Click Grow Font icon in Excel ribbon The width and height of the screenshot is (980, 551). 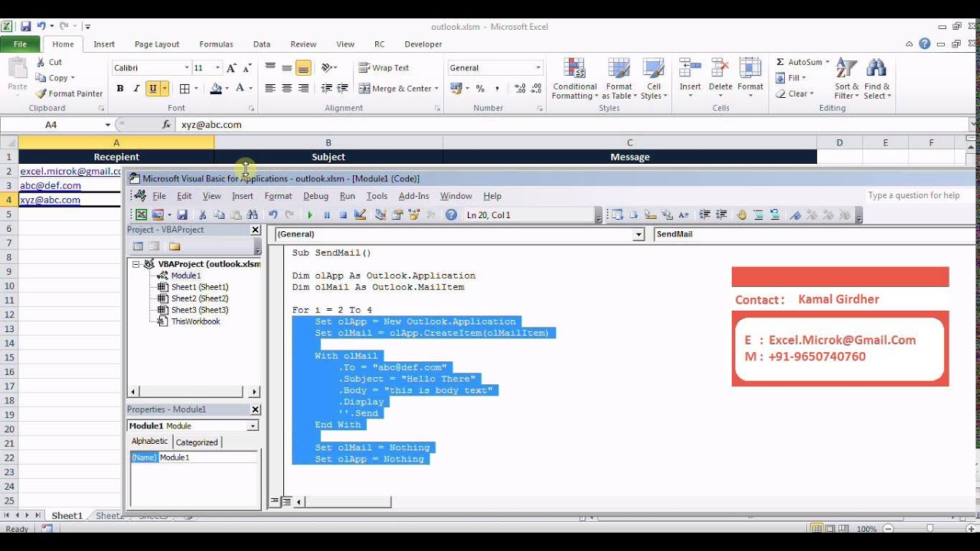232,68
